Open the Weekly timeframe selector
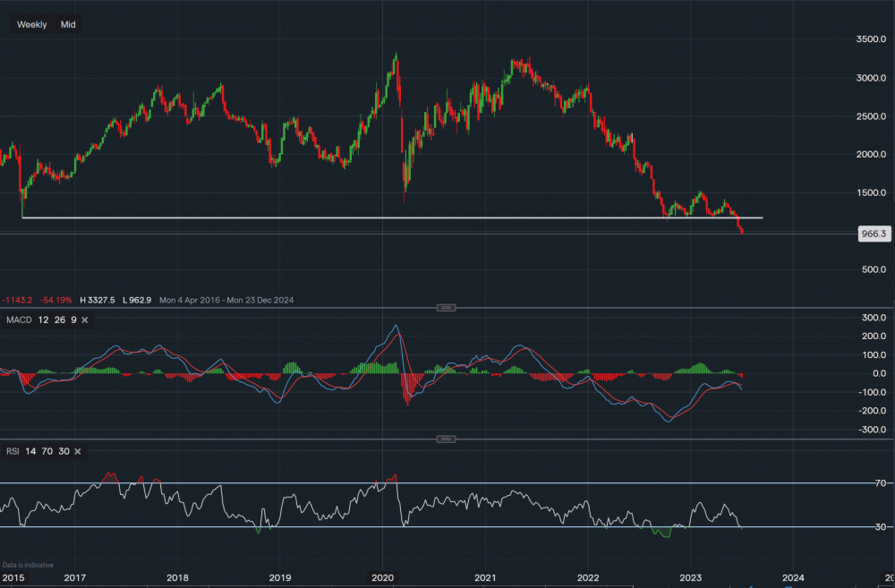 pyautogui.click(x=32, y=24)
